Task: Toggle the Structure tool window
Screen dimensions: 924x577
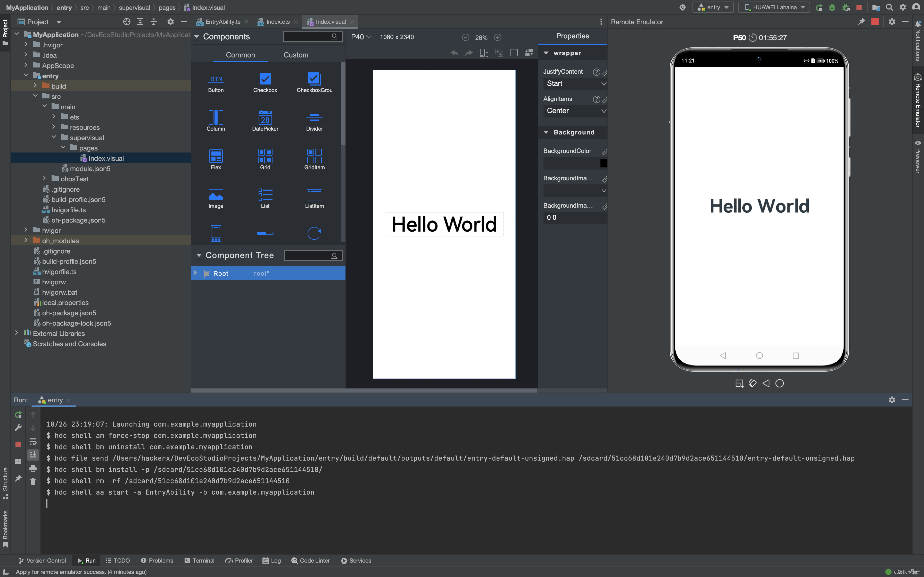Action: pos(5,483)
